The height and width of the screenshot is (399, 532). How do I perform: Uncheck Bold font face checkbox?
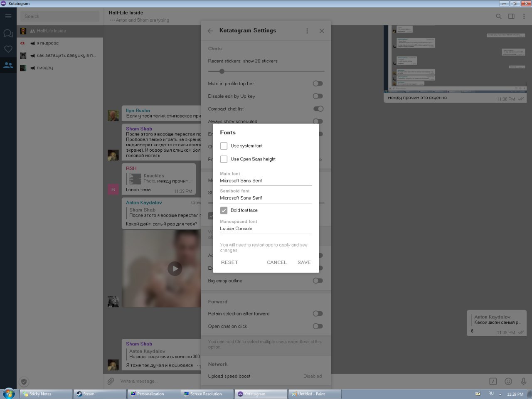tap(224, 210)
